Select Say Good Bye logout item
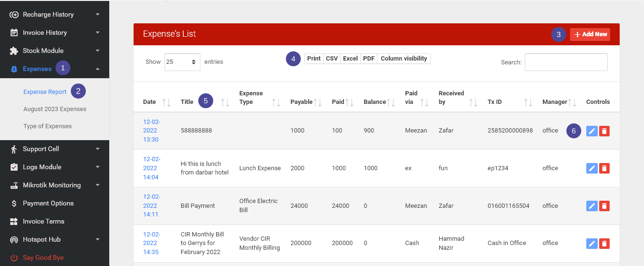644x266 pixels. (x=43, y=258)
